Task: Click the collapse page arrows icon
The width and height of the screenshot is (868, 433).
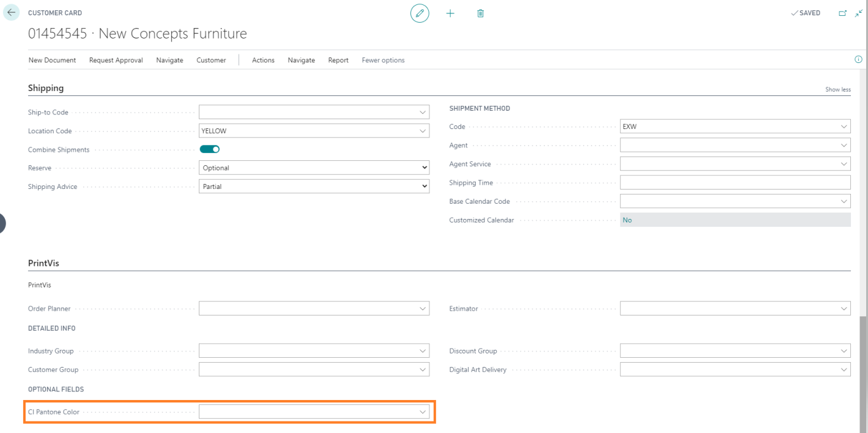Action: point(858,13)
